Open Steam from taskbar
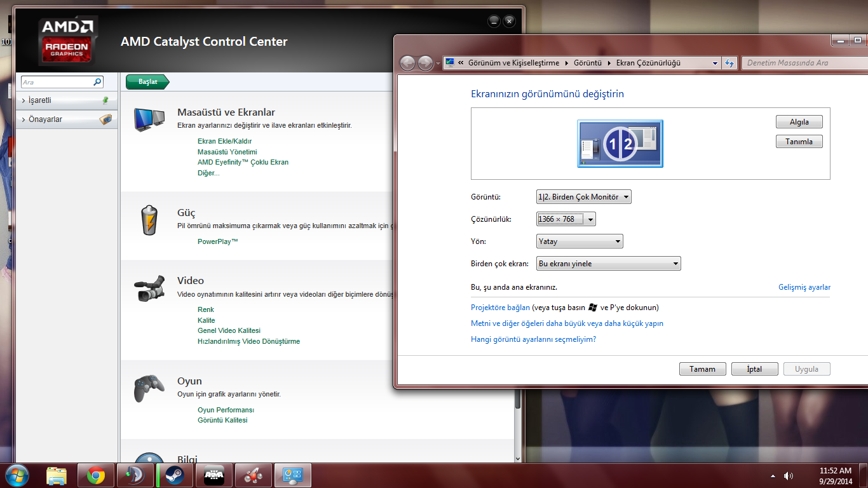Image resolution: width=868 pixels, height=488 pixels. pyautogui.click(x=175, y=475)
